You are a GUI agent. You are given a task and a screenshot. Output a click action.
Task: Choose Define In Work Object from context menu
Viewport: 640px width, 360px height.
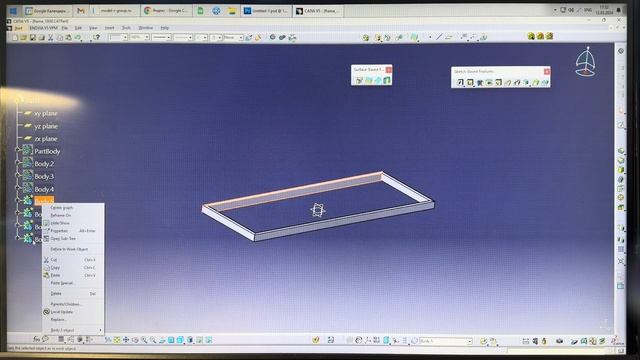click(x=69, y=249)
